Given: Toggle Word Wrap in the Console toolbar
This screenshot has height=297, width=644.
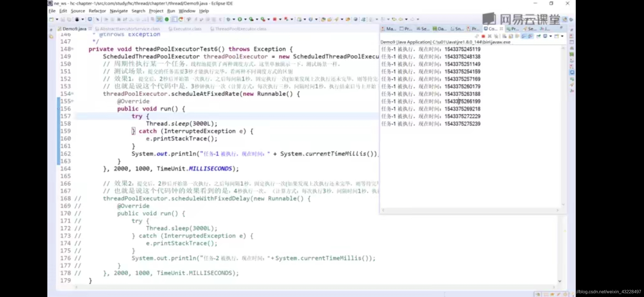Looking at the screenshot, I should (517, 36).
